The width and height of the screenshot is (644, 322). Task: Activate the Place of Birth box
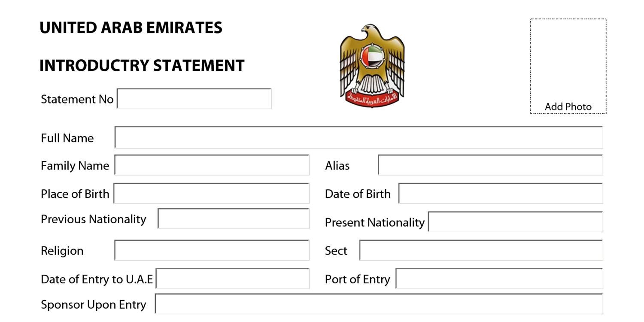[x=211, y=194]
